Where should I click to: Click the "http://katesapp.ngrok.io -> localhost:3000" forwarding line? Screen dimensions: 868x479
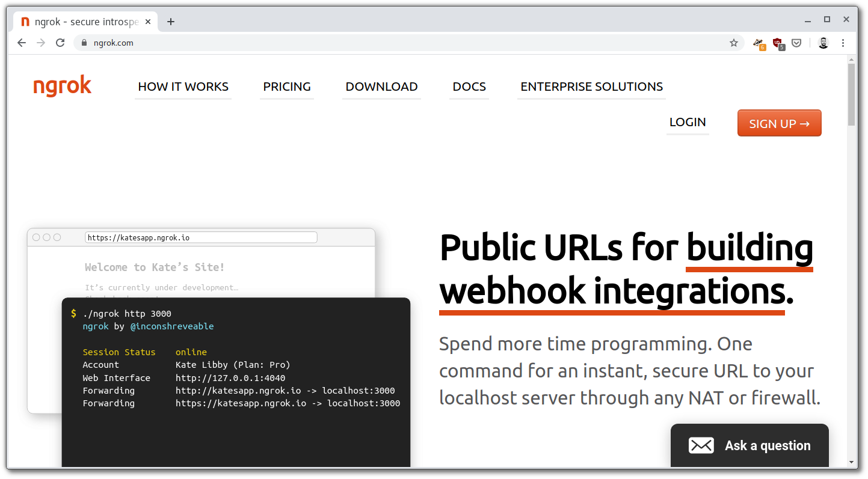tap(285, 391)
